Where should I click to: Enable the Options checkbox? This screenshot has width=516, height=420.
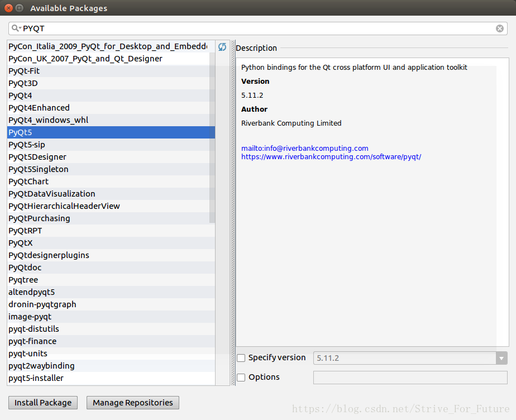pyautogui.click(x=241, y=377)
